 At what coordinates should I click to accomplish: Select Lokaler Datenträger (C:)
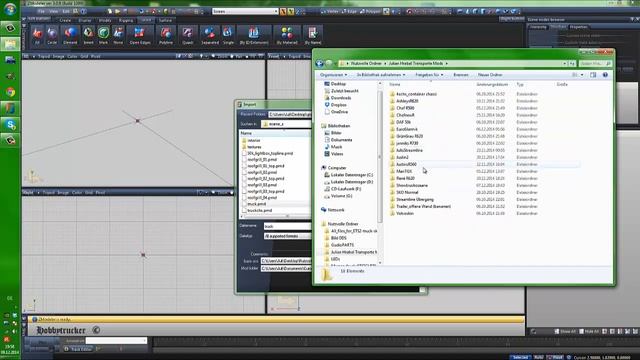pyautogui.click(x=351, y=175)
